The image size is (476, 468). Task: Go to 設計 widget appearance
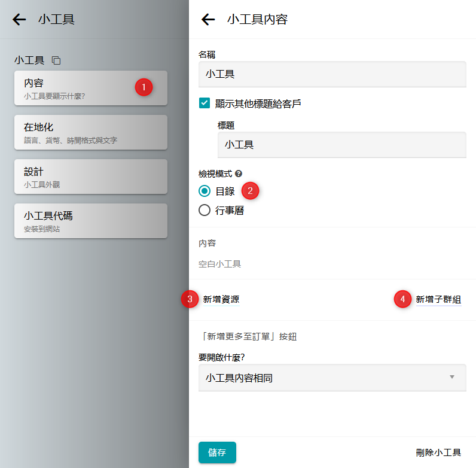point(90,177)
